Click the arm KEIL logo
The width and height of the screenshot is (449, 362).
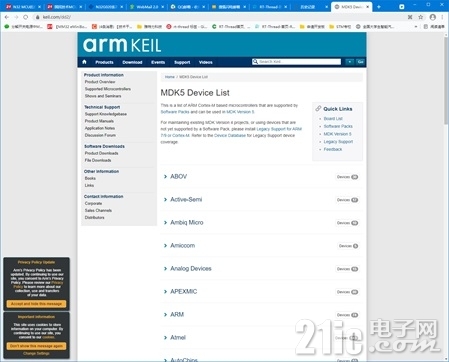(122, 45)
